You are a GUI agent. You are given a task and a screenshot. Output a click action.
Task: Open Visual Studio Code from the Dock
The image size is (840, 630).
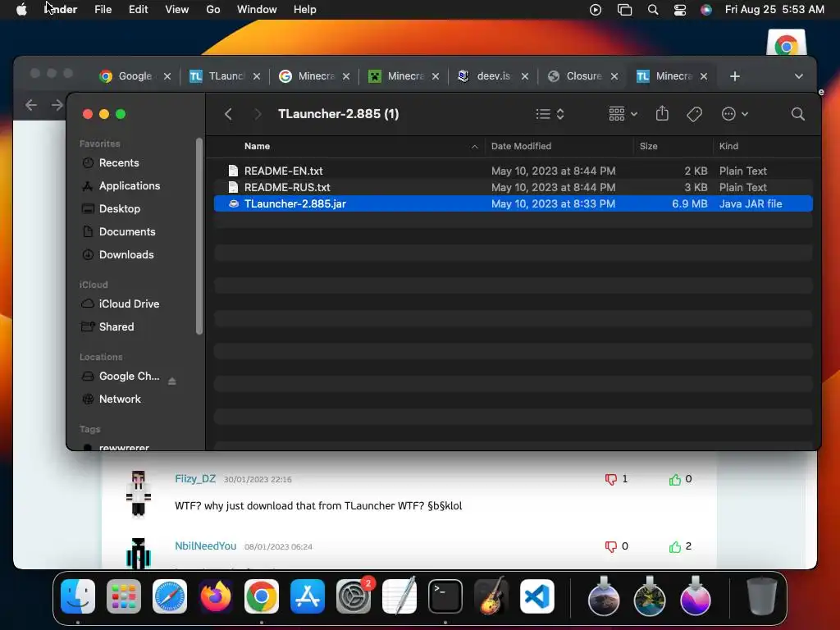coord(537,596)
